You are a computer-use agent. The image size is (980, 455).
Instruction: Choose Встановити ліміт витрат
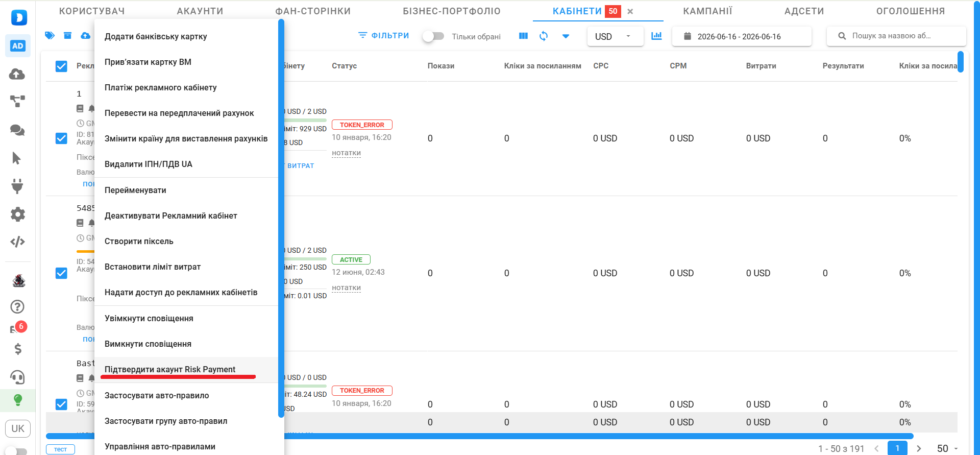point(186,267)
